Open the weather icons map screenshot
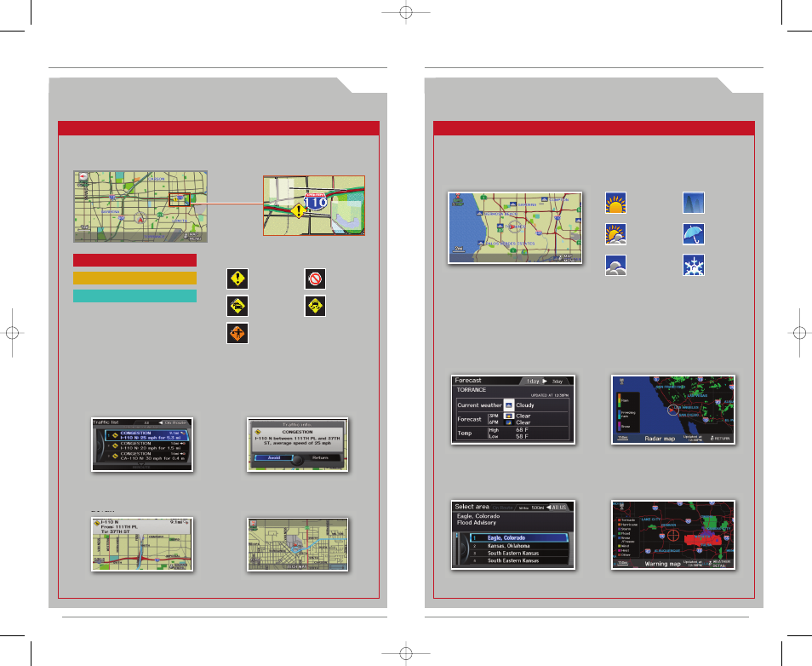This screenshot has width=812, height=666. click(x=515, y=227)
